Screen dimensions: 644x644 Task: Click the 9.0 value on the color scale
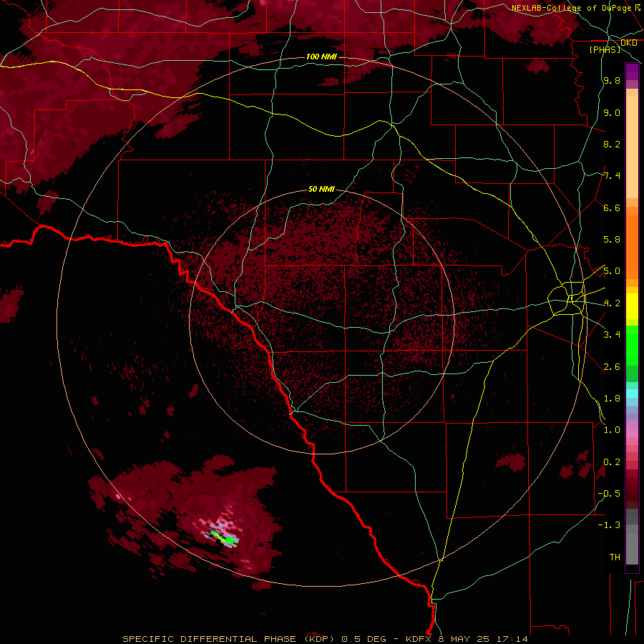(612, 112)
